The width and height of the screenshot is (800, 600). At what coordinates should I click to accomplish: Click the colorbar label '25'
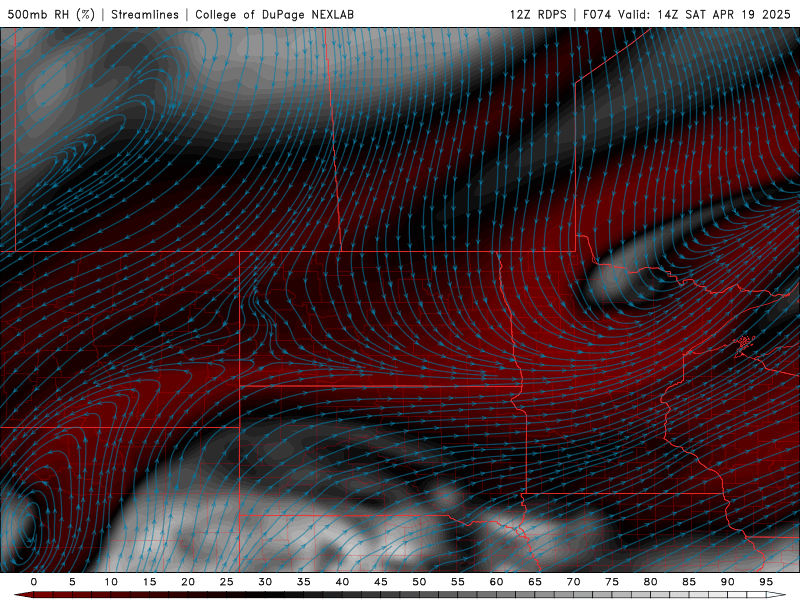227,582
